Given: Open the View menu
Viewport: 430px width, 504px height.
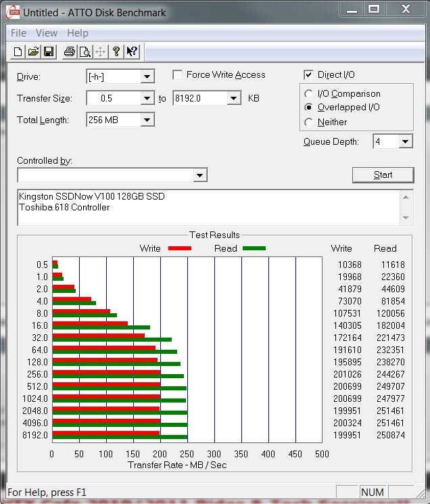Looking at the screenshot, I should (x=47, y=33).
